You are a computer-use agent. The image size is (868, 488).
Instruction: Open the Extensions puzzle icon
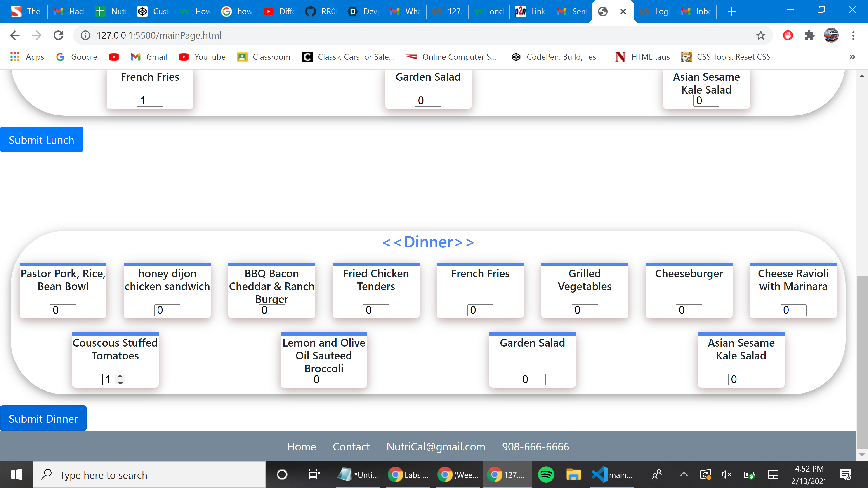tap(809, 35)
